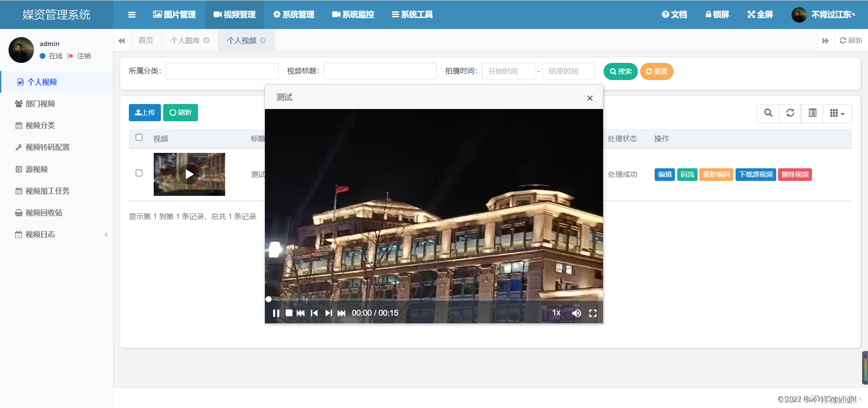Switch to the 图片管理 menu
The image size is (868, 408).
click(175, 14)
